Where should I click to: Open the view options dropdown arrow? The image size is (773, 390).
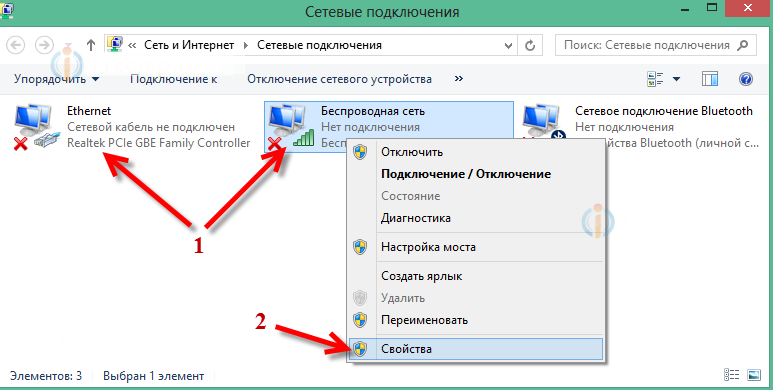[676, 79]
